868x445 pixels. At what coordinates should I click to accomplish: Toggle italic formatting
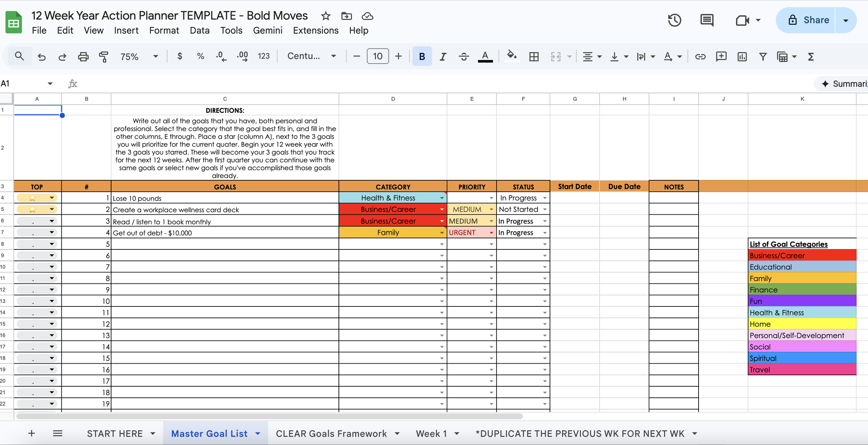click(443, 56)
